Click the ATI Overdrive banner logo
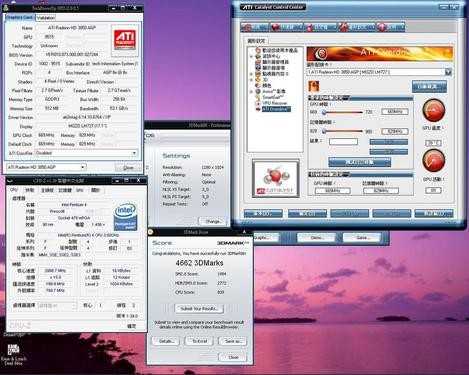This screenshot has height=375, width=469. point(322,53)
